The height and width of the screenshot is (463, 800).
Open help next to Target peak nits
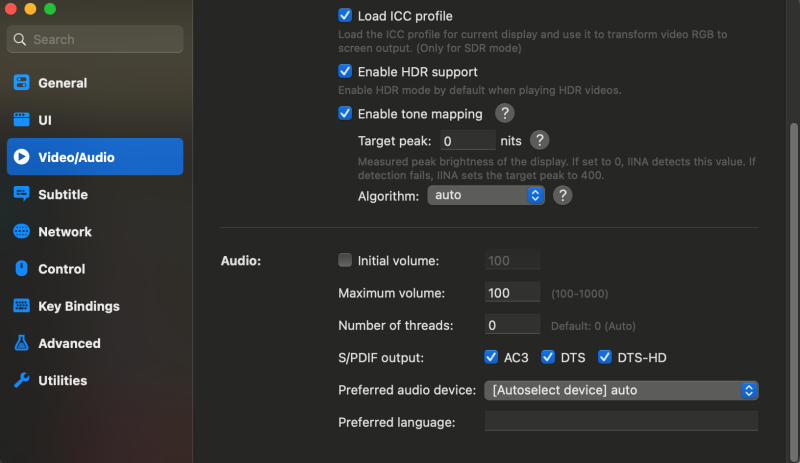point(539,140)
